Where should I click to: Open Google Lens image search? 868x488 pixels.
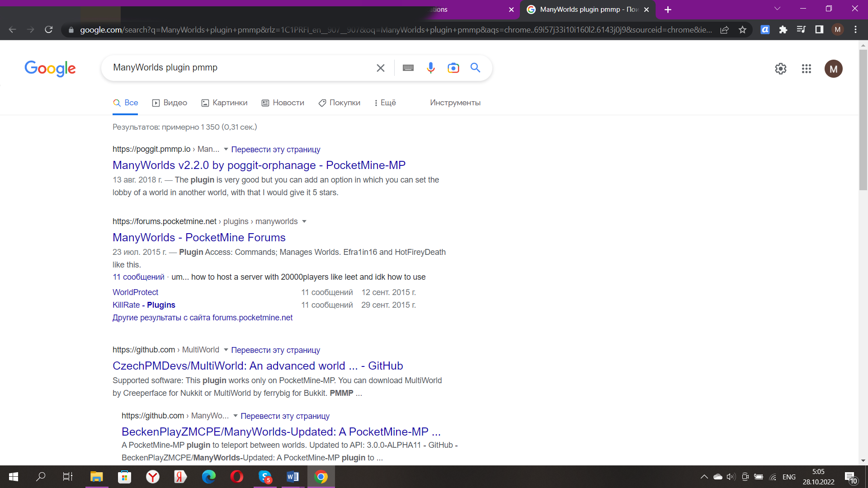453,68
